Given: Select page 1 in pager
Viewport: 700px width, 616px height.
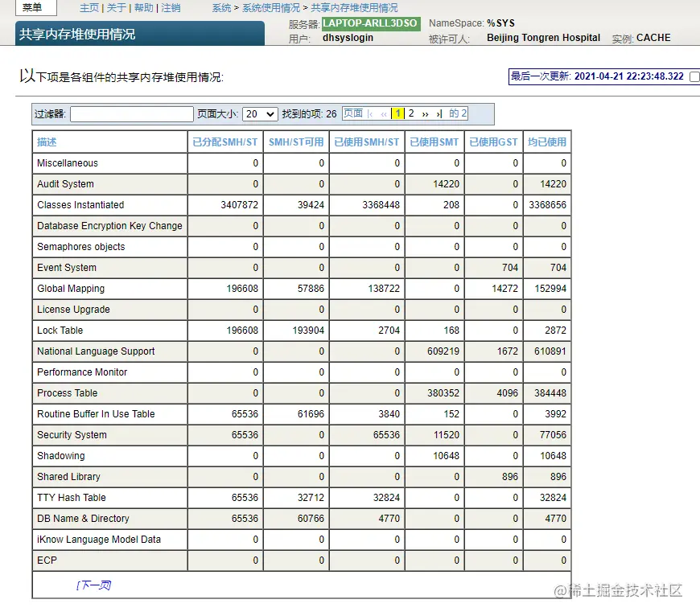Looking at the screenshot, I should point(397,113).
